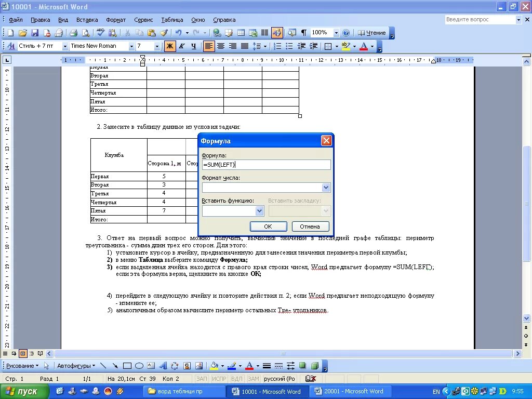Screen dimensions: 532x399
Task: Click the red font color A button
Action: tap(363, 46)
